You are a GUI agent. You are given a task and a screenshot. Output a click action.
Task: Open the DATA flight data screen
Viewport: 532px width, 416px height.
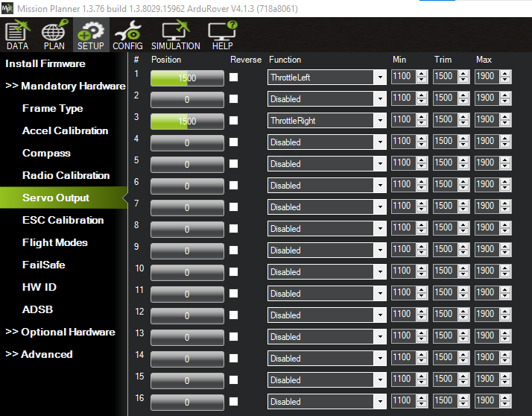[18, 34]
